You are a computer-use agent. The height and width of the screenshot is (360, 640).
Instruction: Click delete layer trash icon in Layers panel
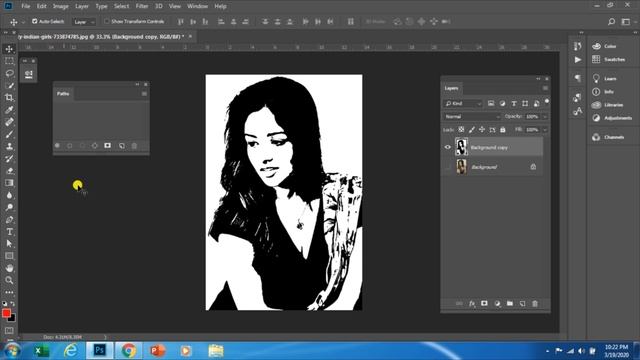pyautogui.click(x=535, y=304)
